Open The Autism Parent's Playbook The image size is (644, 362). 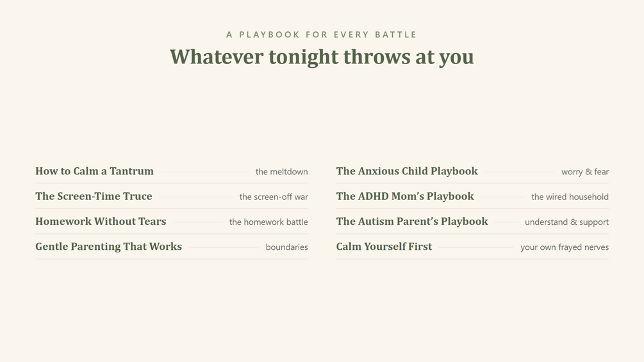tap(412, 221)
